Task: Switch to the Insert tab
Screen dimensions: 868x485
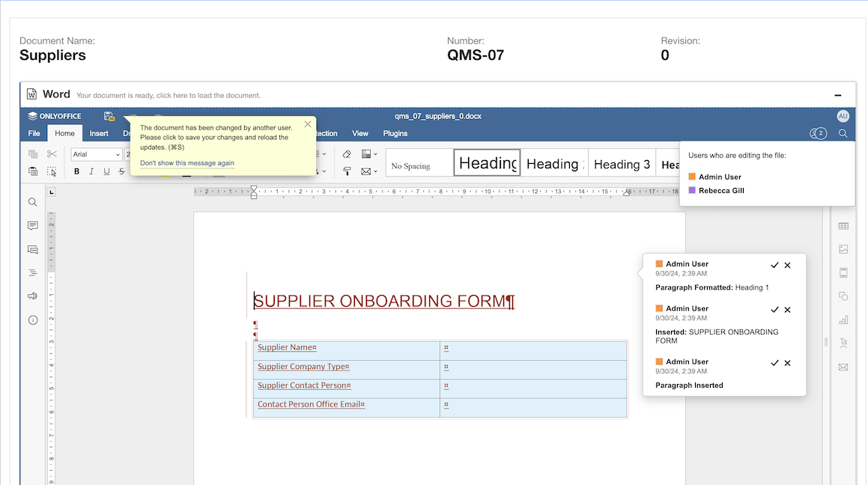Action: point(99,133)
